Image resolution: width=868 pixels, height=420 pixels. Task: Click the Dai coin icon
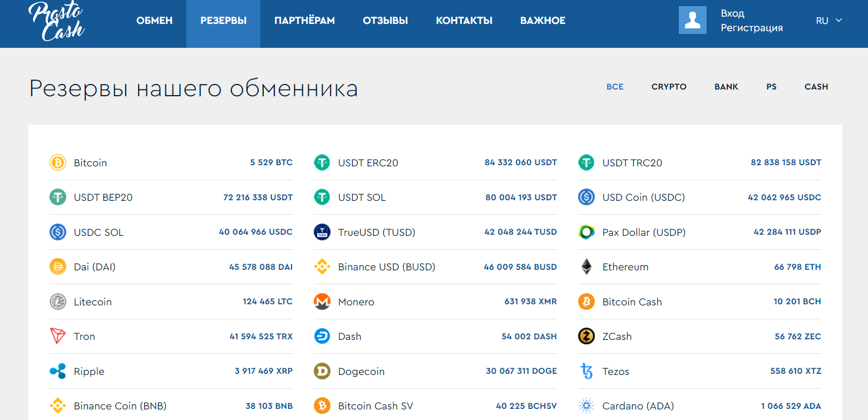58,266
